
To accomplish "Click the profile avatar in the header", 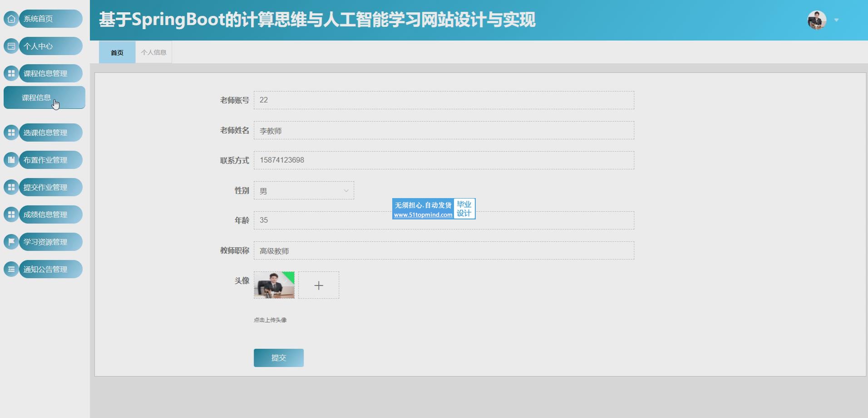I will click(816, 20).
